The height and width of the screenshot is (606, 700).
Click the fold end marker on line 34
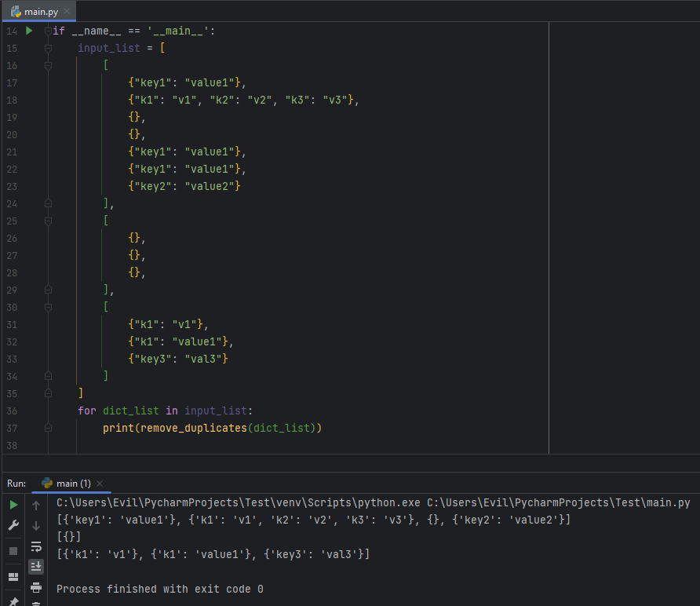tap(48, 377)
